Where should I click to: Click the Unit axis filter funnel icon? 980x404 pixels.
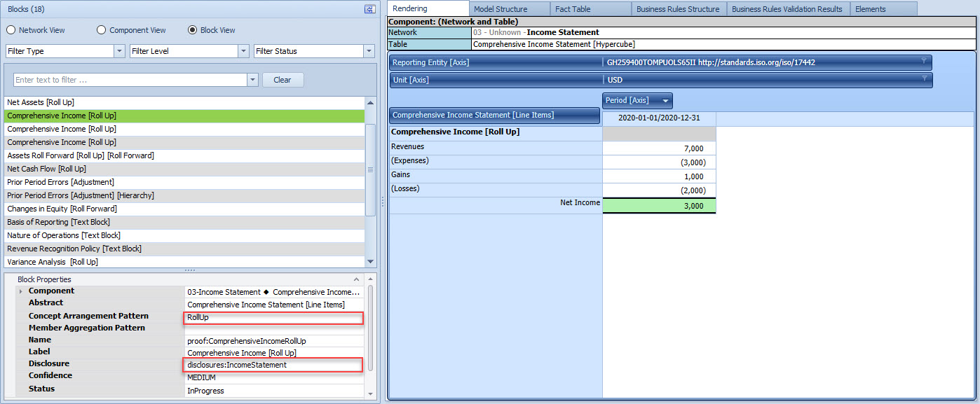[x=924, y=79]
